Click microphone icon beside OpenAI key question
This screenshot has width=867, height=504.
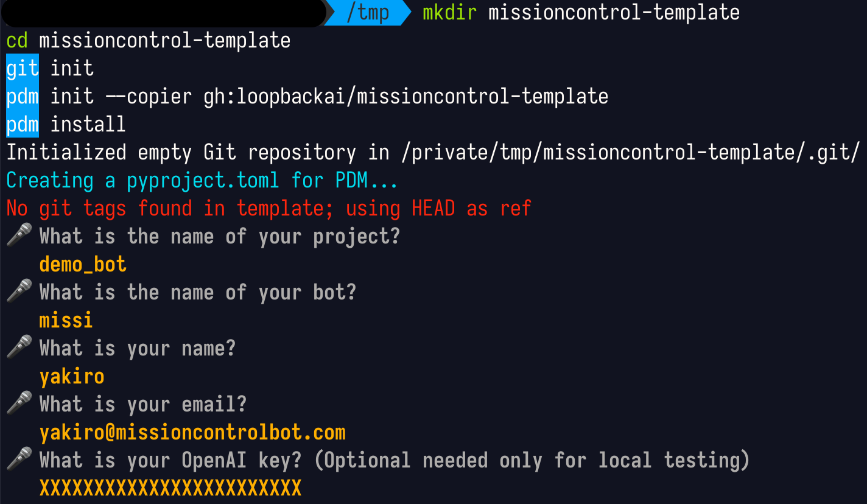pos(19,461)
